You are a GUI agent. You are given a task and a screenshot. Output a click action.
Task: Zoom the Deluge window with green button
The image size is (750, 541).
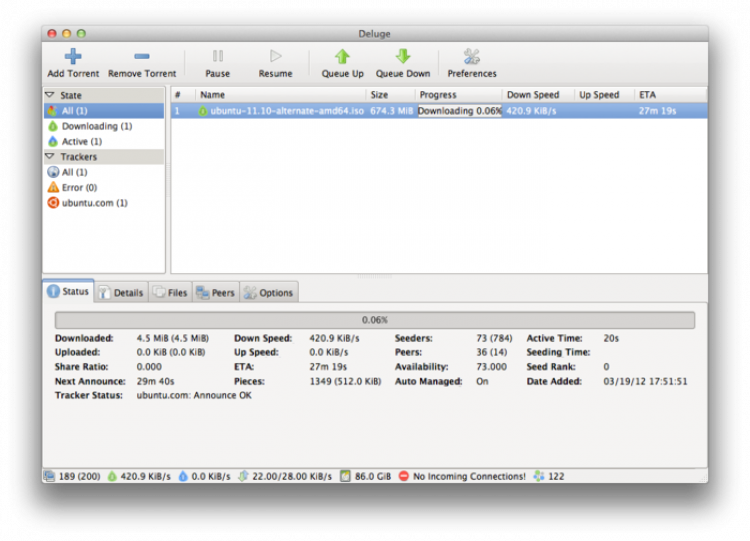81,33
